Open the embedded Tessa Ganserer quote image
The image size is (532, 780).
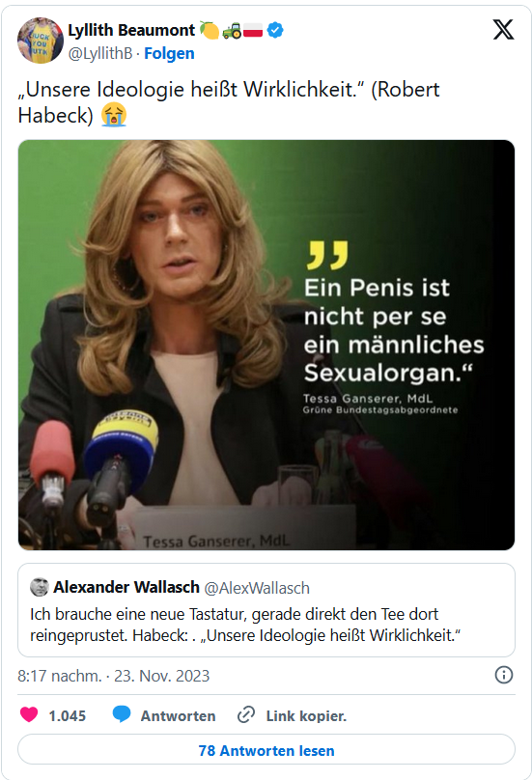click(x=266, y=345)
